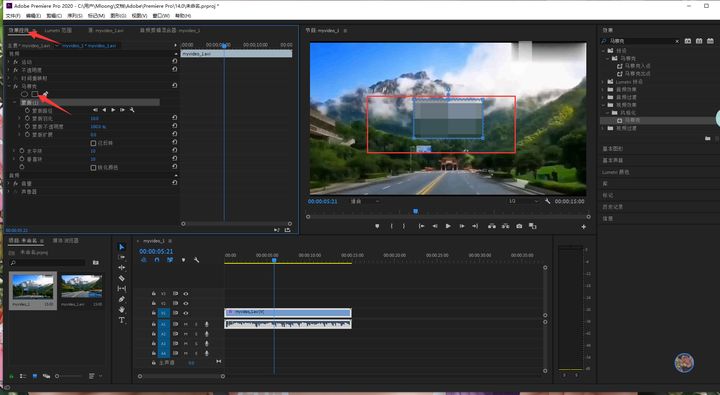This screenshot has height=395, width=720.
Task: Pick the Ripple Edit tool
Action: point(122,267)
